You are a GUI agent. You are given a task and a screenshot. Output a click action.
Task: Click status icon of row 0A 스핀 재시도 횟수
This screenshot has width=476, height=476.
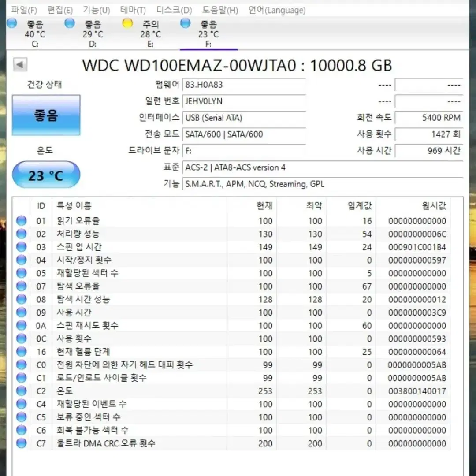click(21, 325)
